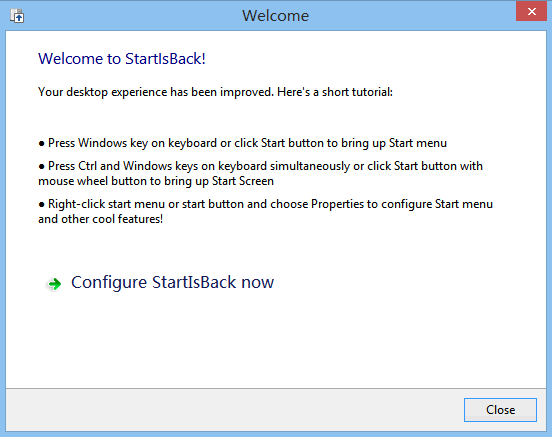The height and width of the screenshot is (437, 552).
Task: Click the 'Welcome to StartIsBack!' heading
Action: pyautogui.click(x=122, y=59)
